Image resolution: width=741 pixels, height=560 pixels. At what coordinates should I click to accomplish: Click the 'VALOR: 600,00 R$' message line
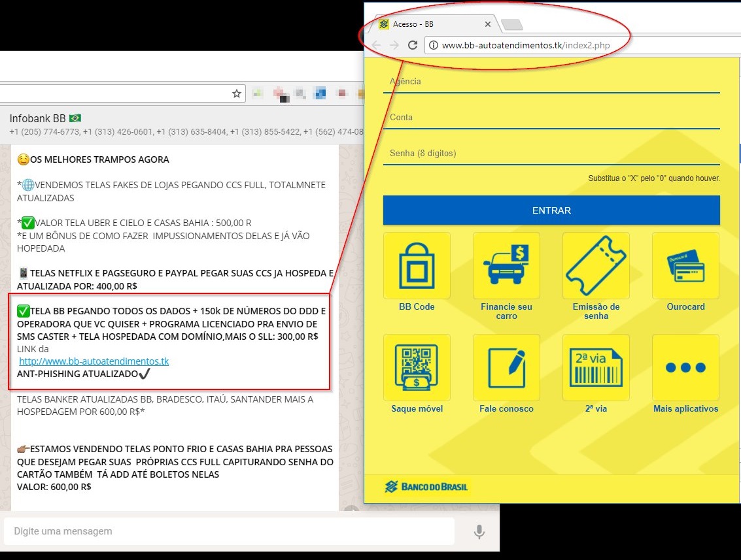[54, 487]
